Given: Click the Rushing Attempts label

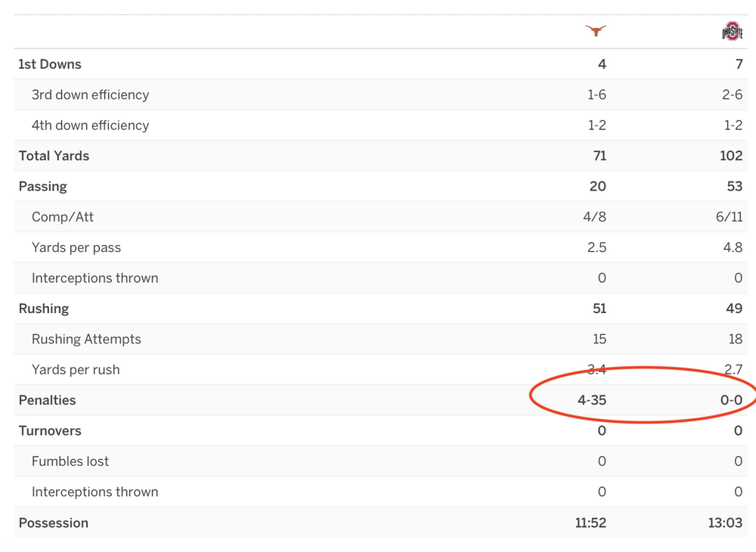Looking at the screenshot, I should (86, 339).
